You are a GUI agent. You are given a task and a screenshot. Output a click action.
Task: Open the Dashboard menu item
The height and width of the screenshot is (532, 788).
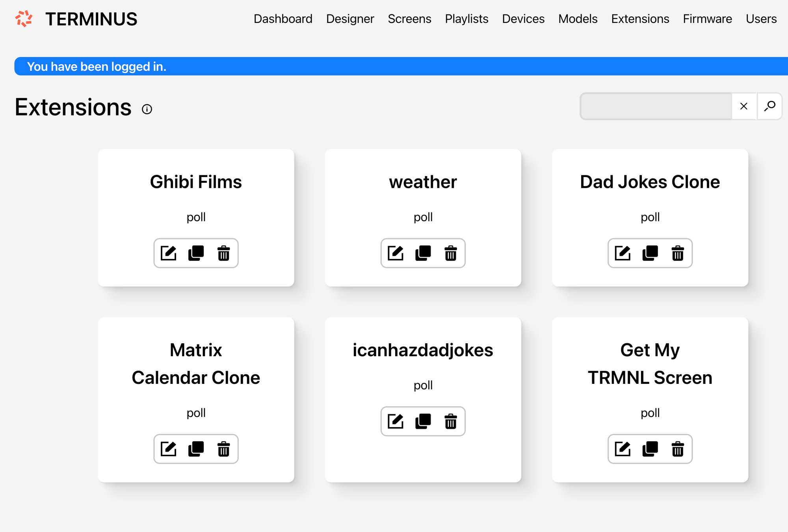pyautogui.click(x=283, y=19)
